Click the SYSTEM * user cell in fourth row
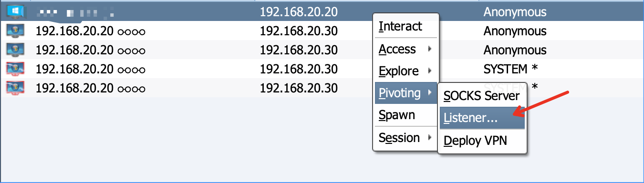This screenshot has height=183, width=644. (511, 69)
